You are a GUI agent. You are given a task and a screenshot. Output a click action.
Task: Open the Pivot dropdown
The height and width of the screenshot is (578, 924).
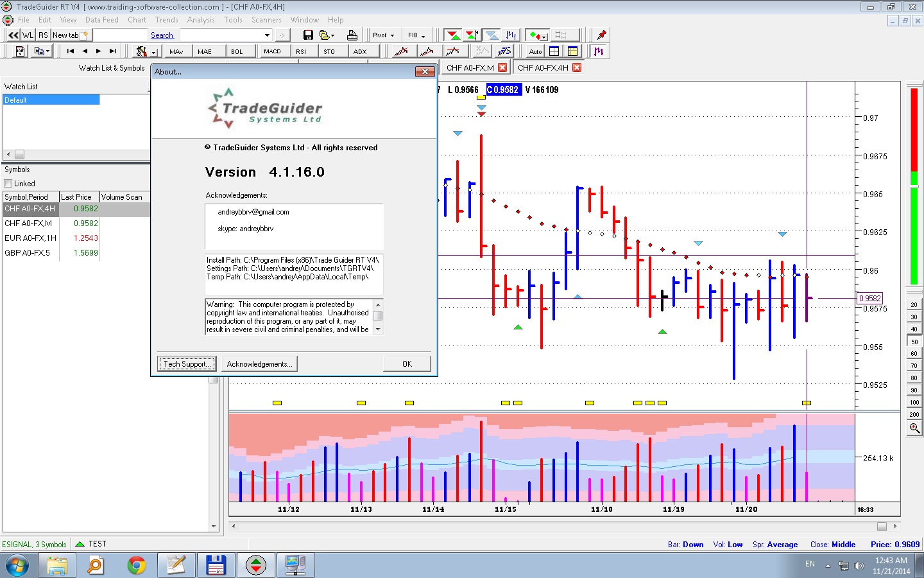point(384,35)
